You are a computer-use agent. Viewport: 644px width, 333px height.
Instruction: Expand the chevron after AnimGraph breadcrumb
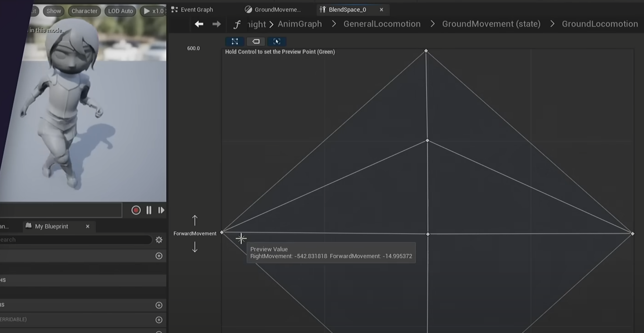(334, 24)
